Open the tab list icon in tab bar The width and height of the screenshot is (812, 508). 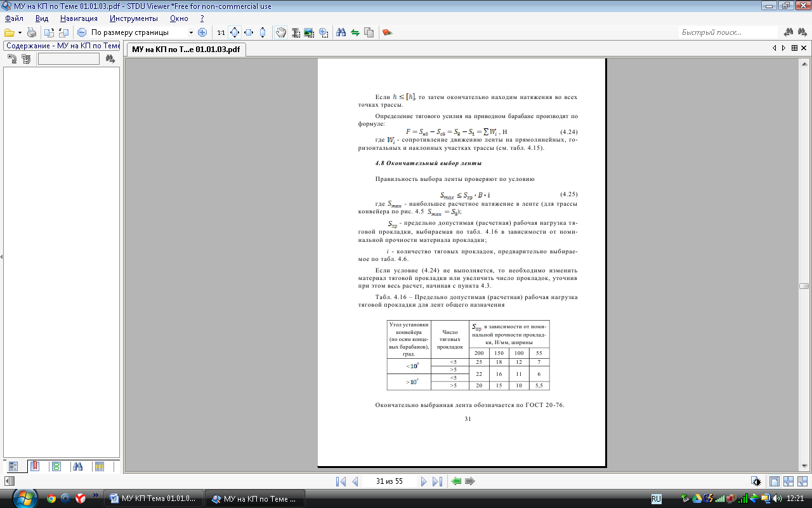[794, 48]
